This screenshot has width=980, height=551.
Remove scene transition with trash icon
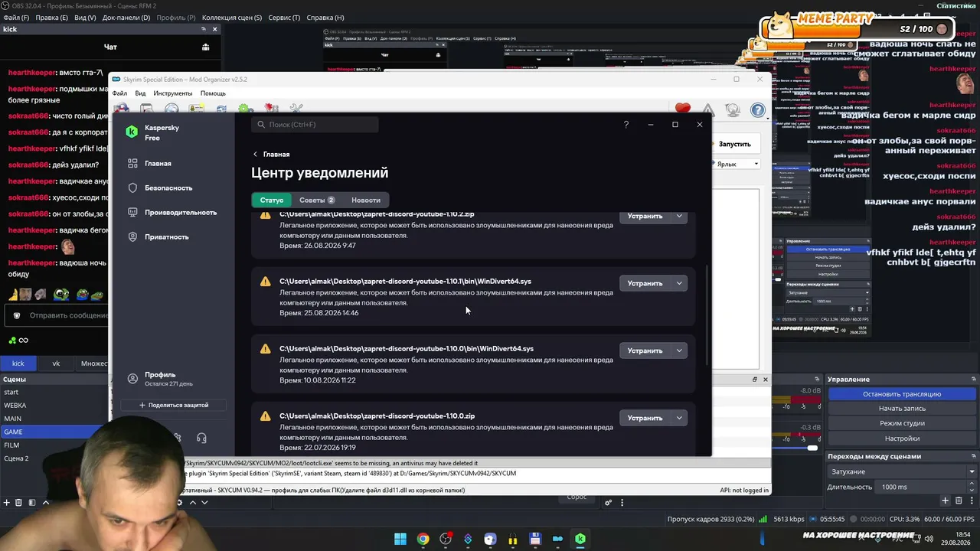[x=958, y=500]
